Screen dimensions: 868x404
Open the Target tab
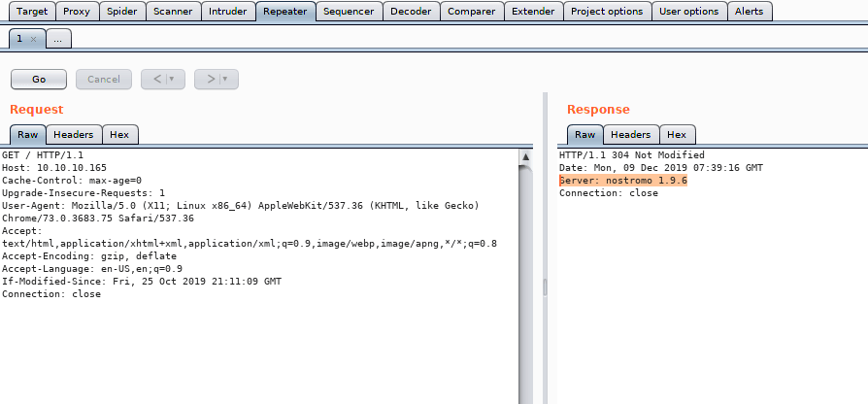tap(33, 11)
